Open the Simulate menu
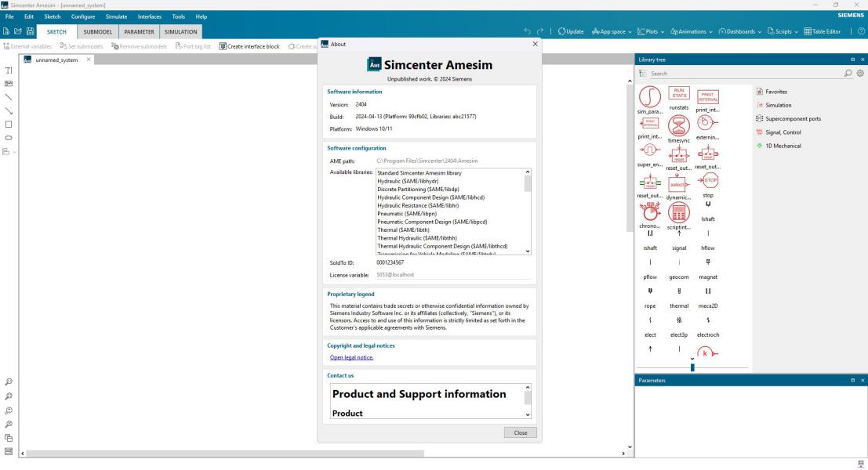The width and height of the screenshot is (868, 470). coord(116,16)
